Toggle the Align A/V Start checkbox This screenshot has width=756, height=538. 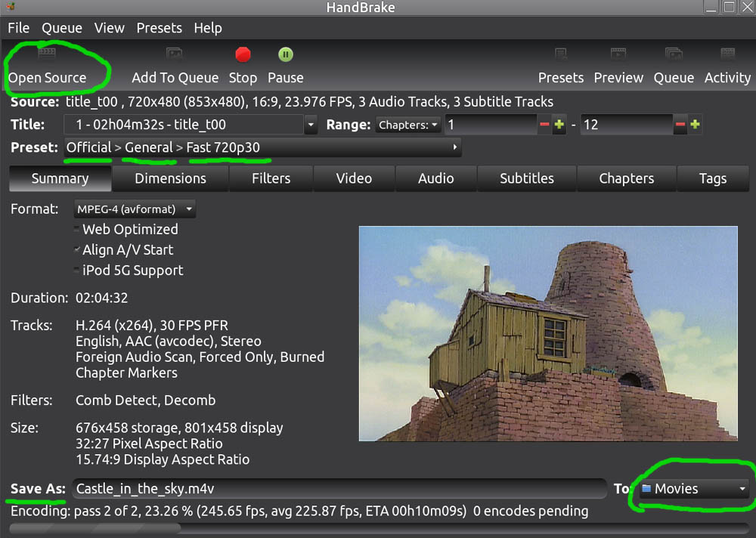pos(76,249)
